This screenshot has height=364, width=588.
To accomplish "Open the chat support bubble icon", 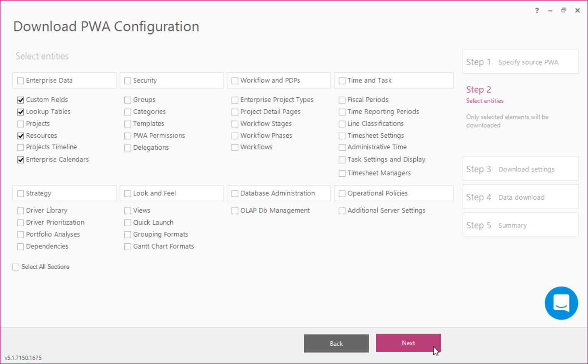I will (561, 303).
